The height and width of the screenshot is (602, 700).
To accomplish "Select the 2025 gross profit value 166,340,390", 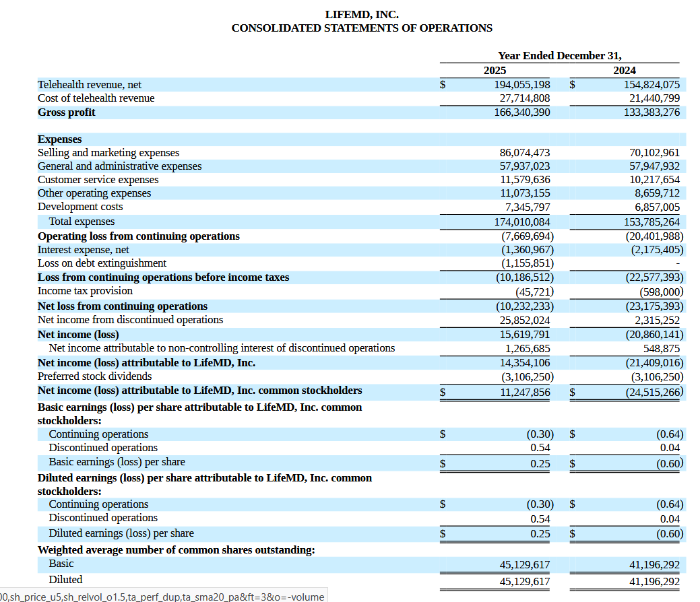I will [522, 112].
